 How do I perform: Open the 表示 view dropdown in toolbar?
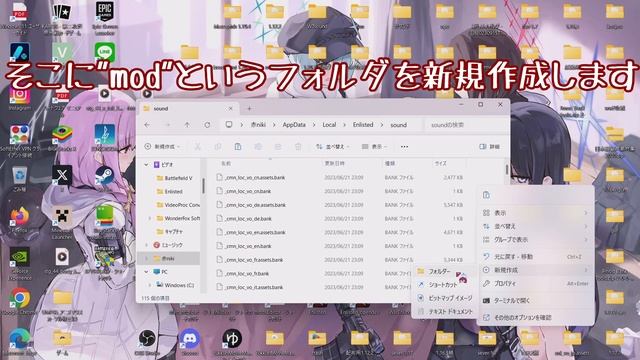pyautogui.click(x=375, y=147)
